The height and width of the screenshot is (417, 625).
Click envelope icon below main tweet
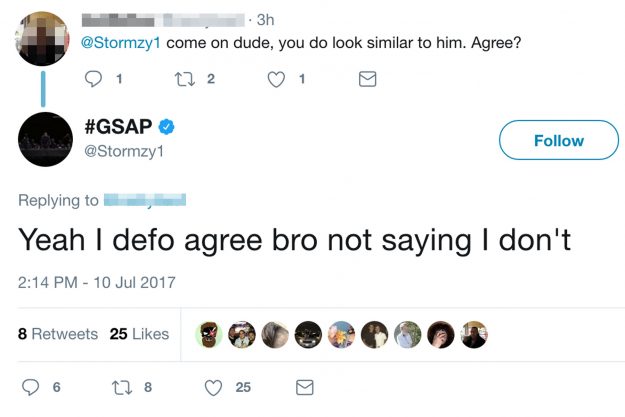(x=305, y=387)
